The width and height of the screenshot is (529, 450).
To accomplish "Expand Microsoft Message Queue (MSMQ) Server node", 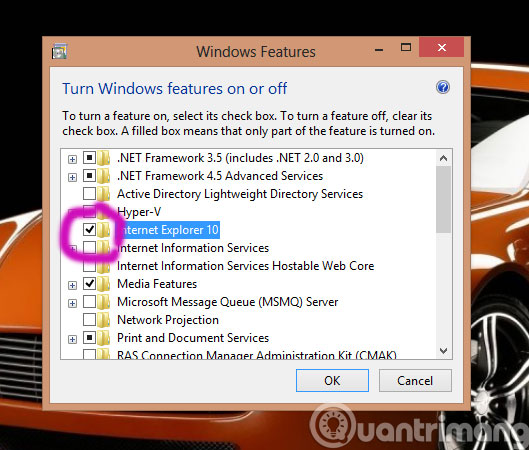I will (x=72, y=303).
